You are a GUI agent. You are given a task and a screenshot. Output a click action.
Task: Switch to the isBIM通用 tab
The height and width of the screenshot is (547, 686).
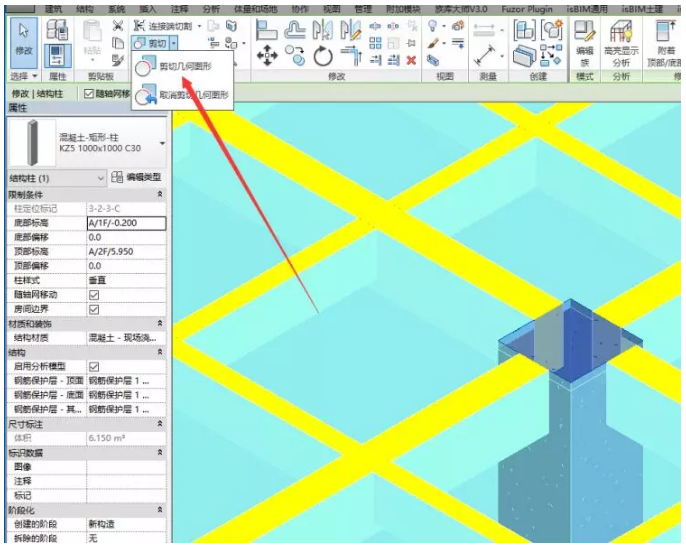[587, 9]
